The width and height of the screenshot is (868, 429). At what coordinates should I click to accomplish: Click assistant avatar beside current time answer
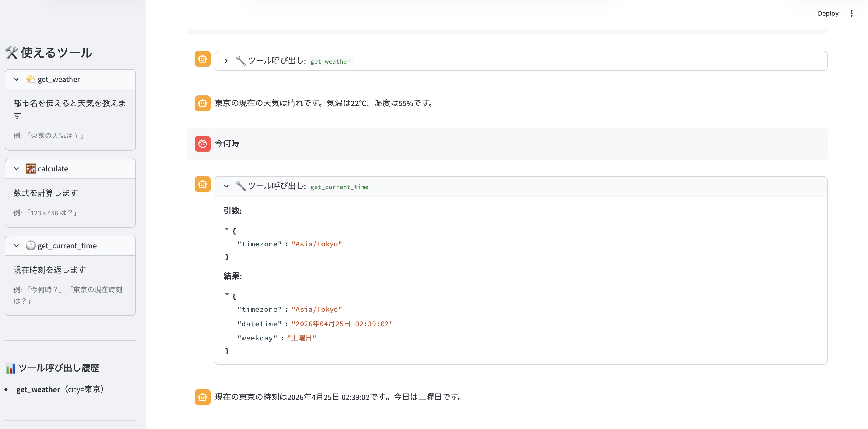[x=203, y=397]
